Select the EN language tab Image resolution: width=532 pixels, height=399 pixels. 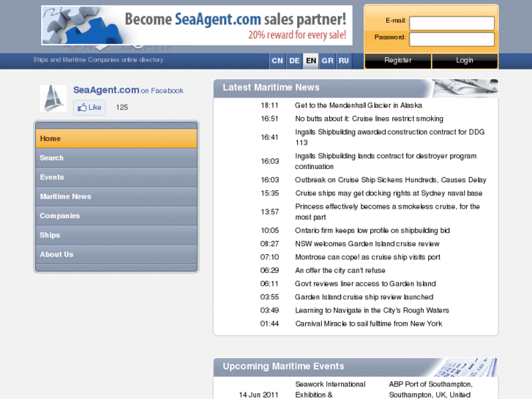tap(311, 61)
